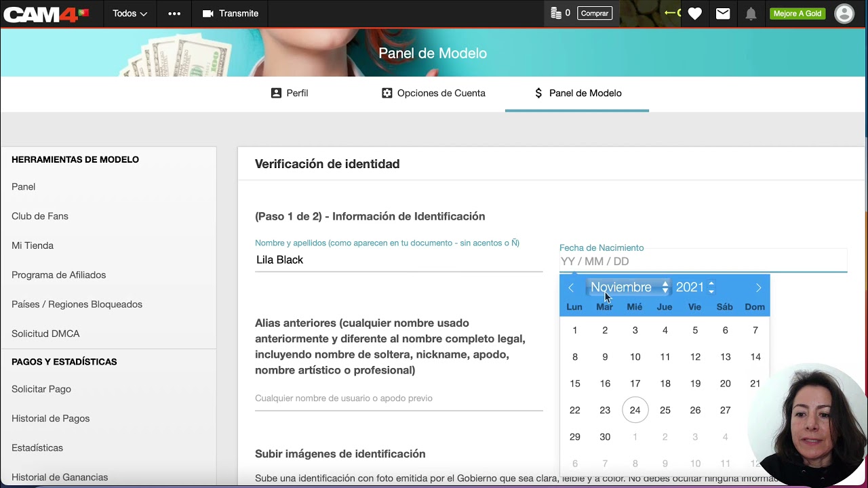868x488 pixels.
Task: Click the coins balance icon
Action: pyautogui.click(x=556, y=13)
